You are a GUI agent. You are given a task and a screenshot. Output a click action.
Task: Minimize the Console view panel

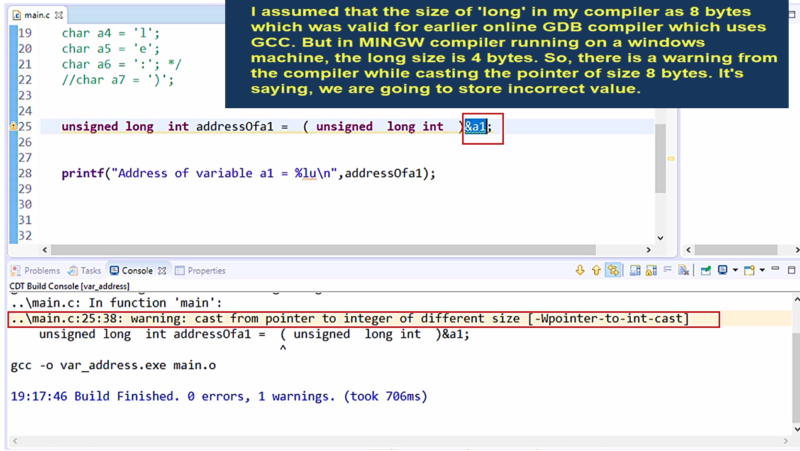[x=776, y=269]
